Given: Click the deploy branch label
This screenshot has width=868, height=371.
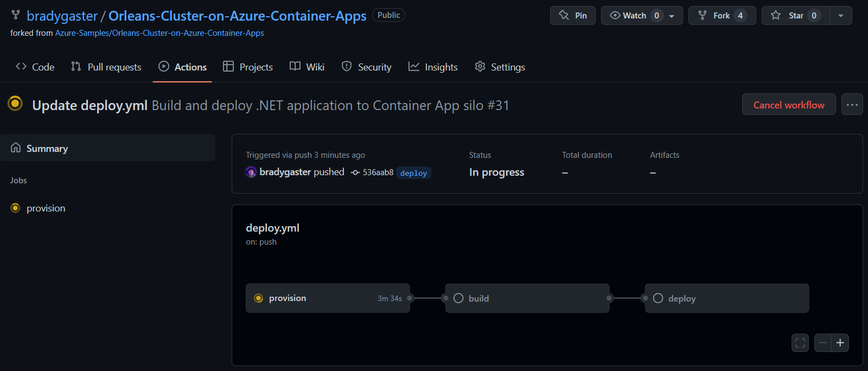Looking at the screenshot, I should (413, 173).
